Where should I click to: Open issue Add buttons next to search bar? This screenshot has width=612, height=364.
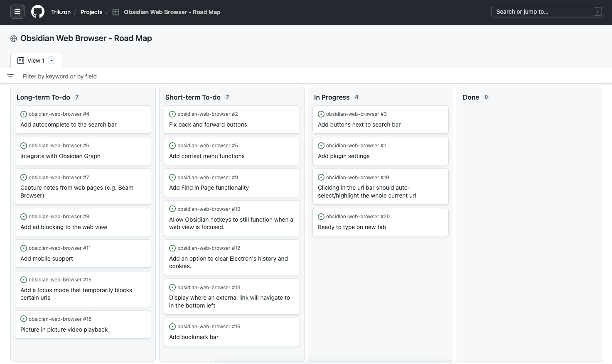tap(359, 125)
